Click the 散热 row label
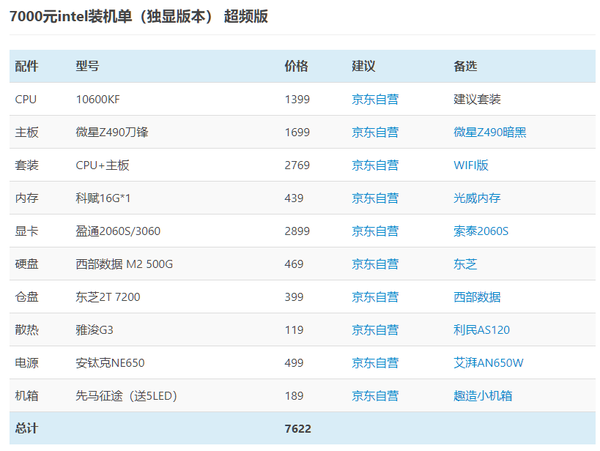Viewport: 600px width, 451px height. [26, 330]
